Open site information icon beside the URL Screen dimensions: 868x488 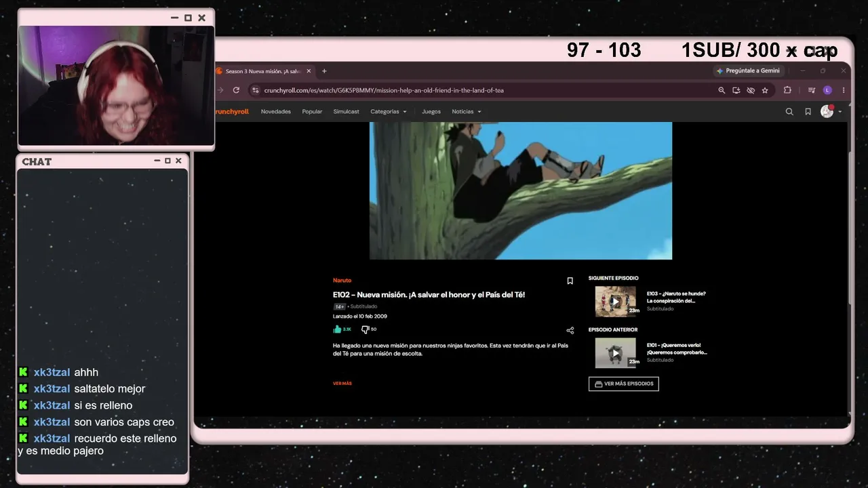(x=255, y=90)
